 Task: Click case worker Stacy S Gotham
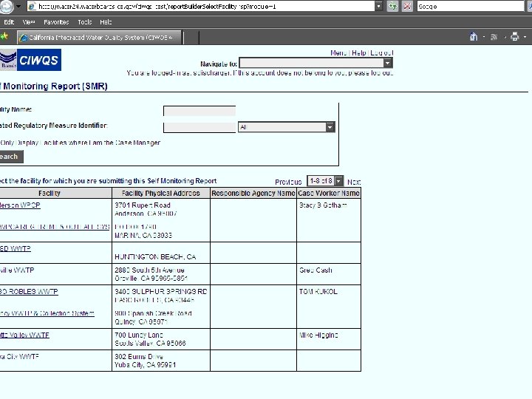pos(323,205)
